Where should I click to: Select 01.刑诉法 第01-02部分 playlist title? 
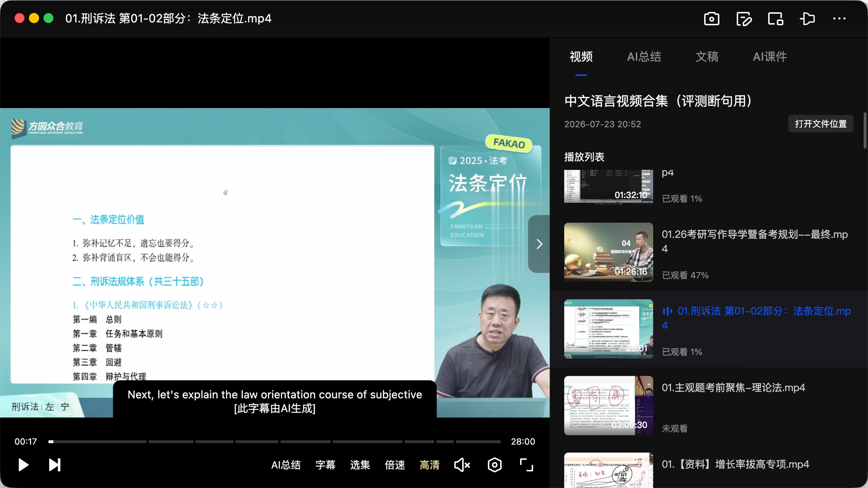click(756, 318)
